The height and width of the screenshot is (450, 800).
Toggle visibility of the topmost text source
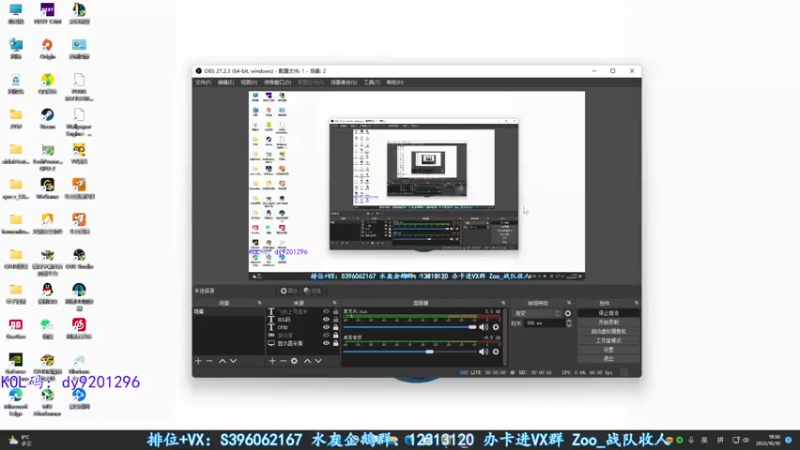(326, 311)
